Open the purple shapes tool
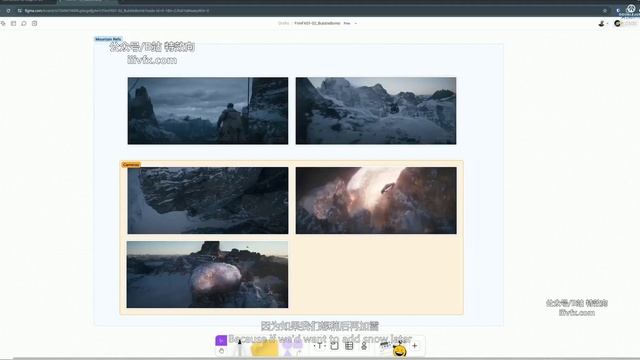The width and height of the screenshot is (640, 360). point(293,347)
